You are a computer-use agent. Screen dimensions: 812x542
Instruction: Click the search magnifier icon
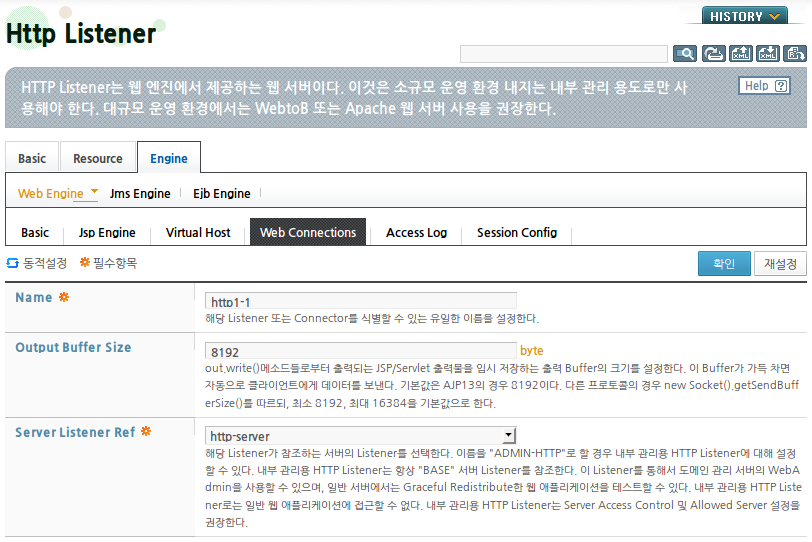(685, 53)
